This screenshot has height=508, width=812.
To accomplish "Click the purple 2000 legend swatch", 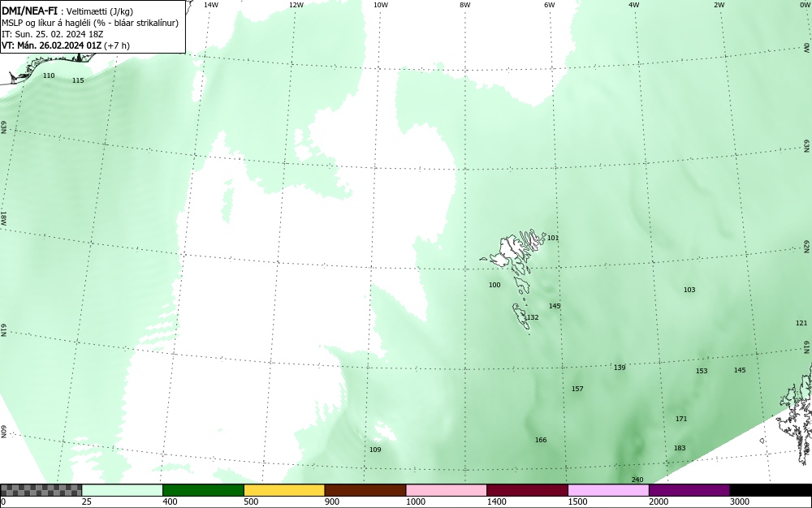I will click(x=689, y=490).
